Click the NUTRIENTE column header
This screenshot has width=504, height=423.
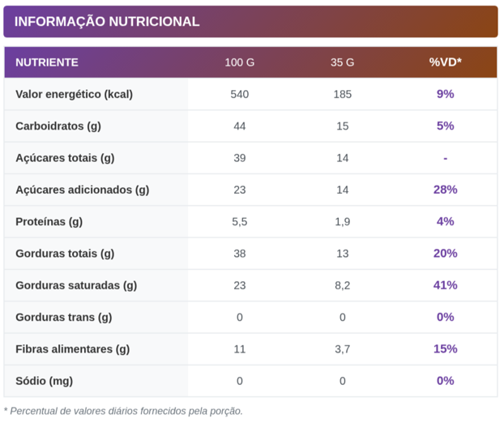(x=47, y=62)
